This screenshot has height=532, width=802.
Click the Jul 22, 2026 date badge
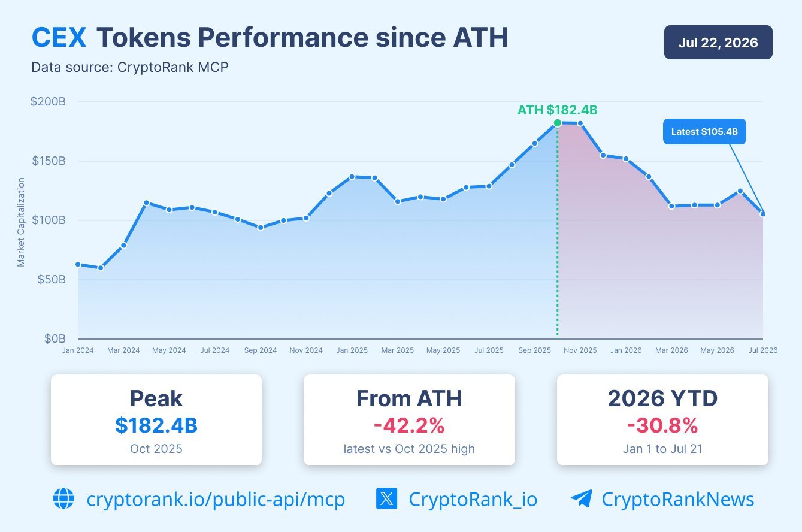(x=718, y=43)
